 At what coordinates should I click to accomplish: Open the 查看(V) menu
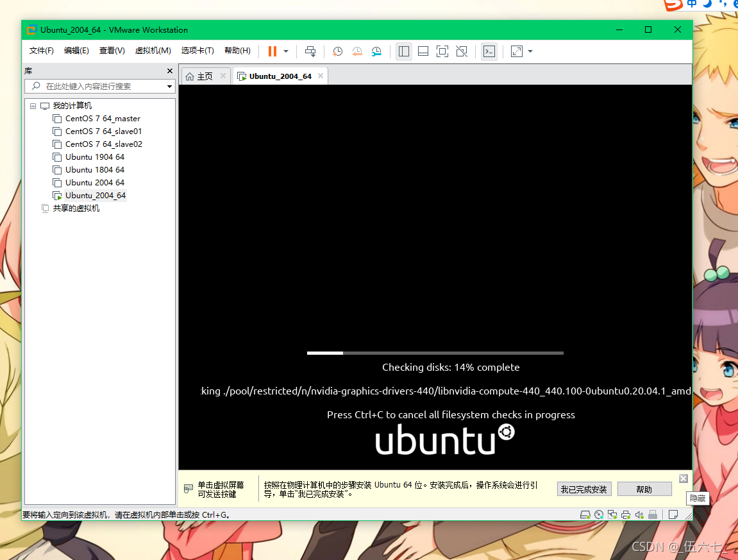pos(112,51)
